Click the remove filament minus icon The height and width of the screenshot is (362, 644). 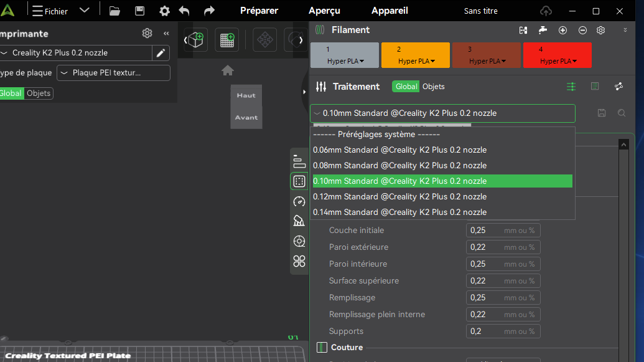click(x=582, y=30)
